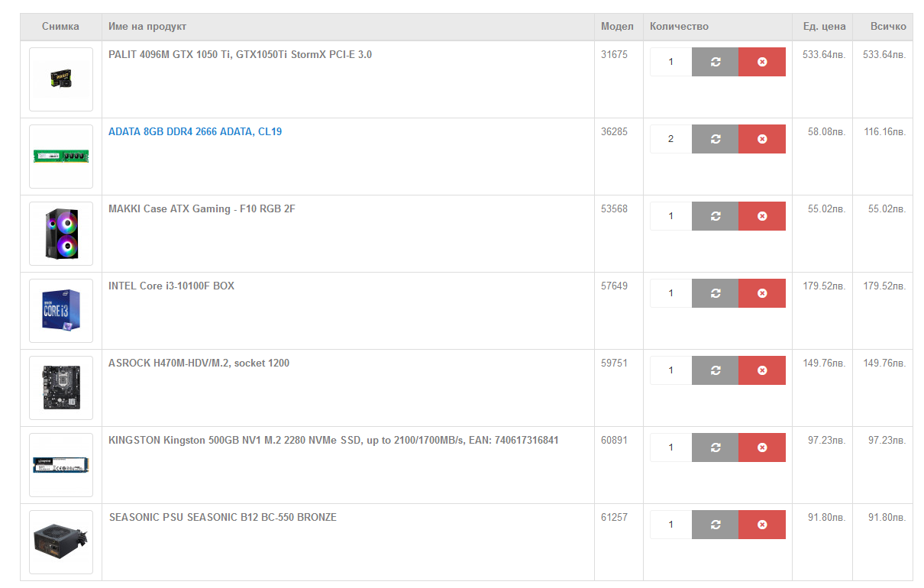Click unit price 58.08лв.

point(827,131)
